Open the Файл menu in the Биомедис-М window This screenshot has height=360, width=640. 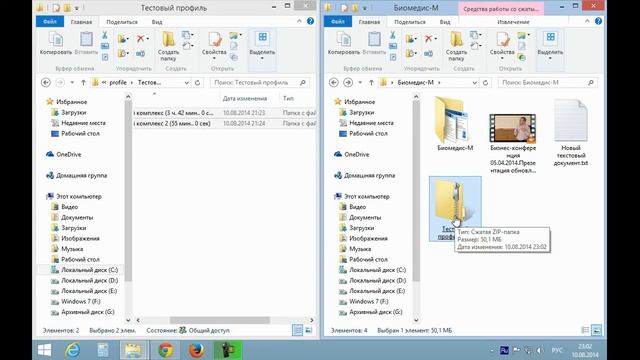338,22
